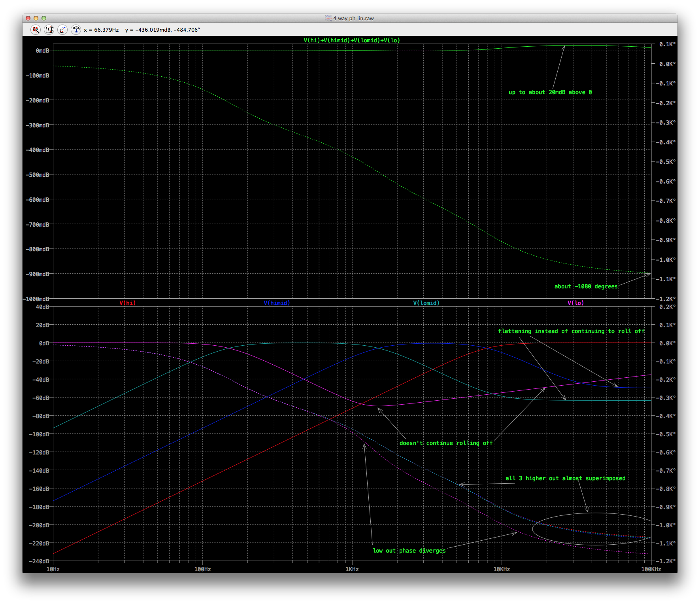The width and height of the screenshot is (700, 604).
Task: Click the 100Hz frequency axis label
Action: click(x=202, y=569)
